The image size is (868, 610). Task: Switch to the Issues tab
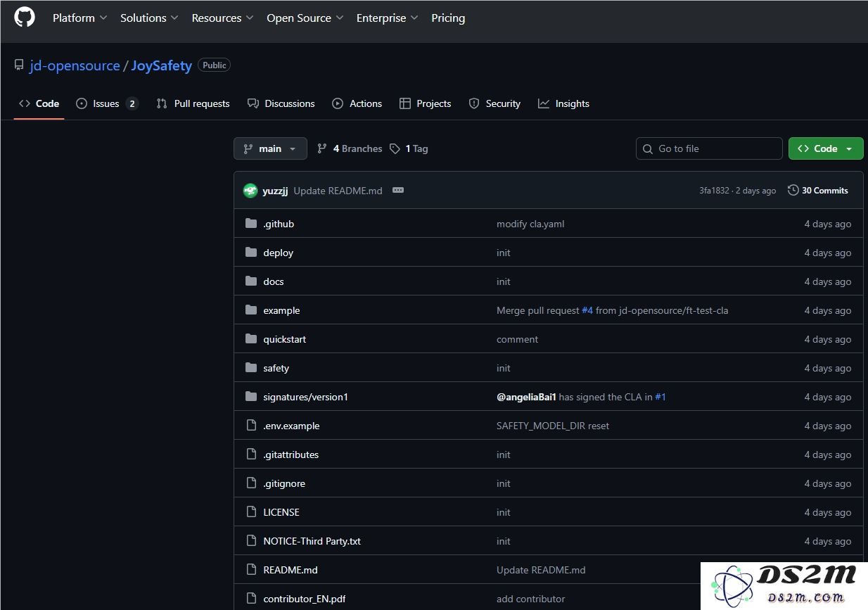point(107,103)
